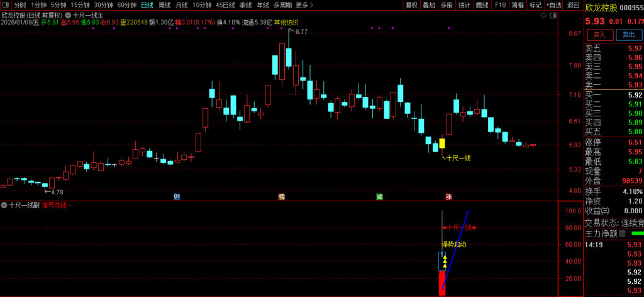Expand the 更多 periods list

pyautogui.click(x=304, y=5)
